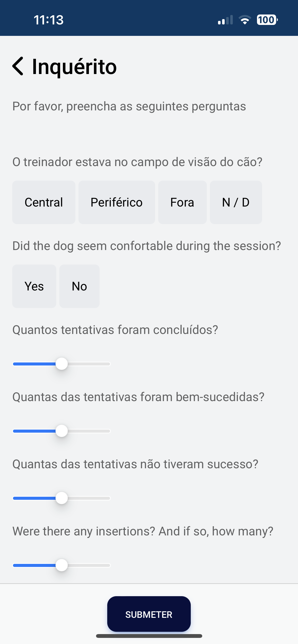Select Central for trainer vision field
Viewport: 298px width, 644px height.
pyautogui.click(x=44, y=202)
